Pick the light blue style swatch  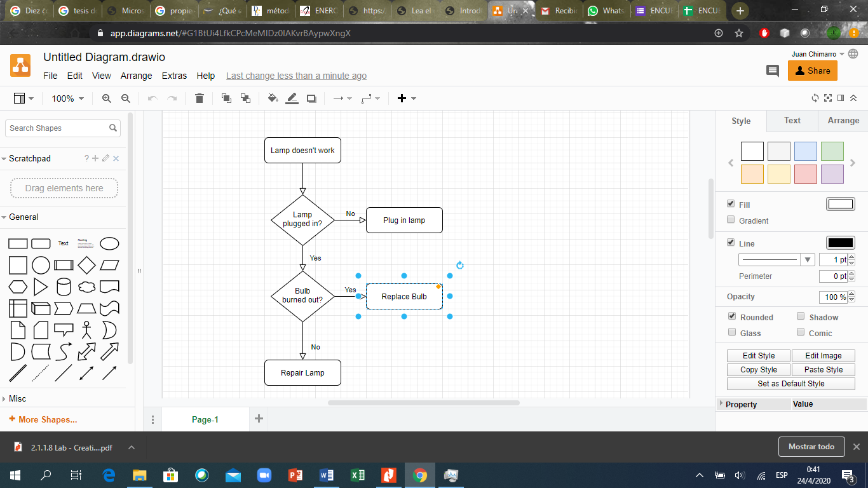[x=806, y=151]
